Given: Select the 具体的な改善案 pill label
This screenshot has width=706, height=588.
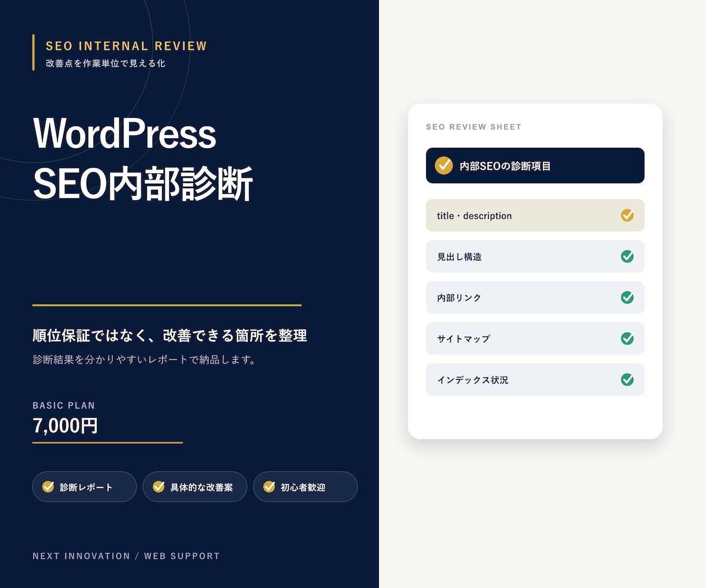Looking at the screenshot, I should [201, 487].
